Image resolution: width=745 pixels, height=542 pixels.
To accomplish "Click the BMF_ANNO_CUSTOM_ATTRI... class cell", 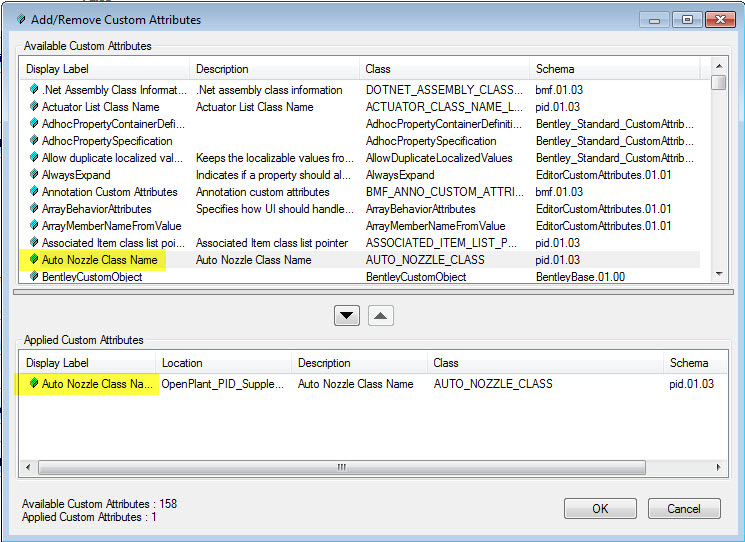I will click(444, 192).
